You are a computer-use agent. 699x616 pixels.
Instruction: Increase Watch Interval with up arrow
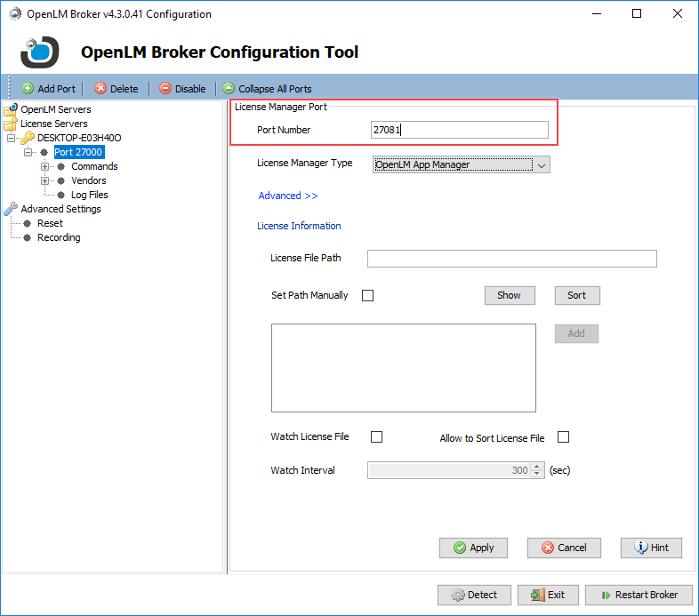point(536,467)
